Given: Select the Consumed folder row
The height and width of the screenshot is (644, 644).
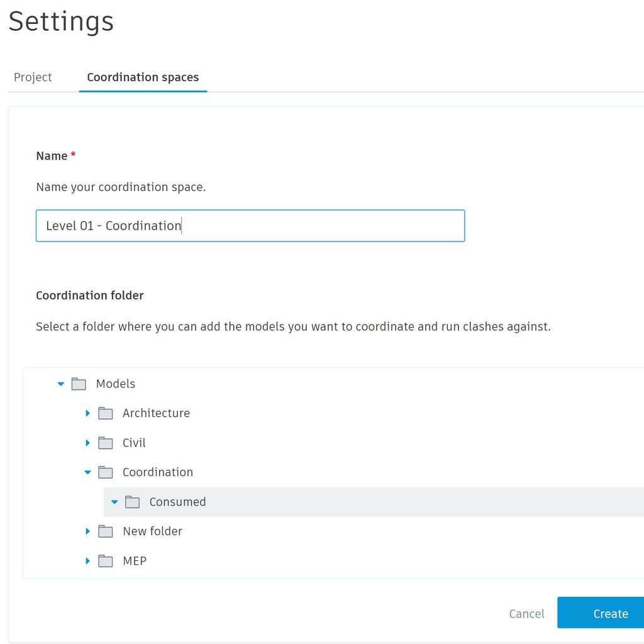Looking at the screenshot, I should 177,501.
